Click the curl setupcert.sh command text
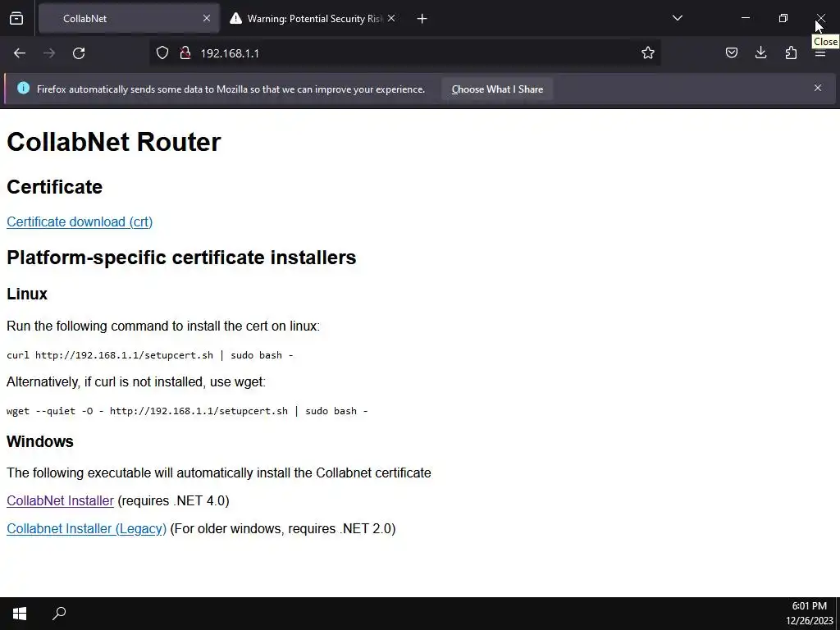 tap(150, 355)
